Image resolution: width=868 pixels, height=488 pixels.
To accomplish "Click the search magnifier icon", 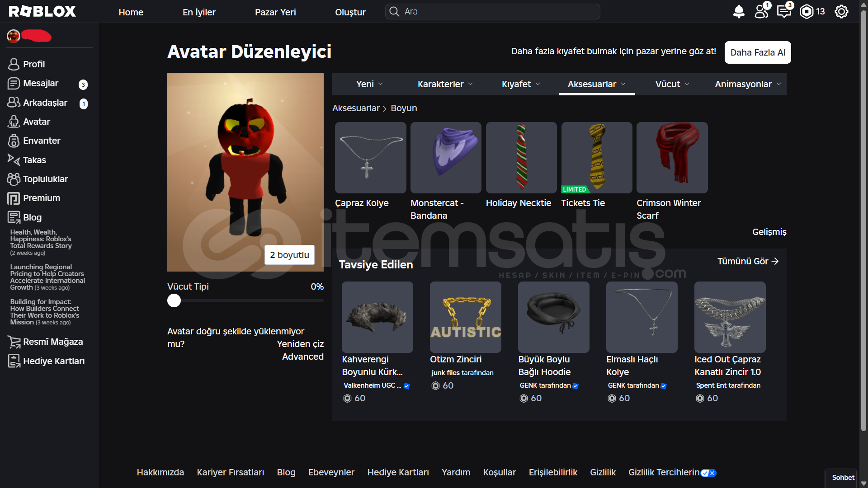I will [394, 12].
